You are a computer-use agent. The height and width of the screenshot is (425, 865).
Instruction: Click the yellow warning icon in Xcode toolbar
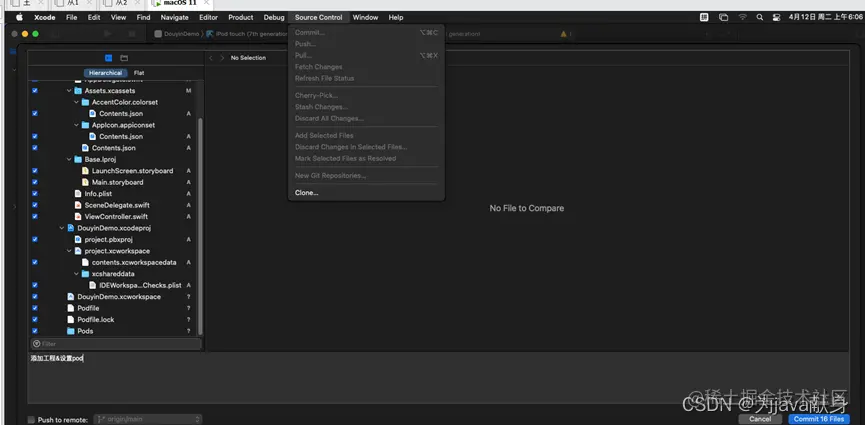563,34
